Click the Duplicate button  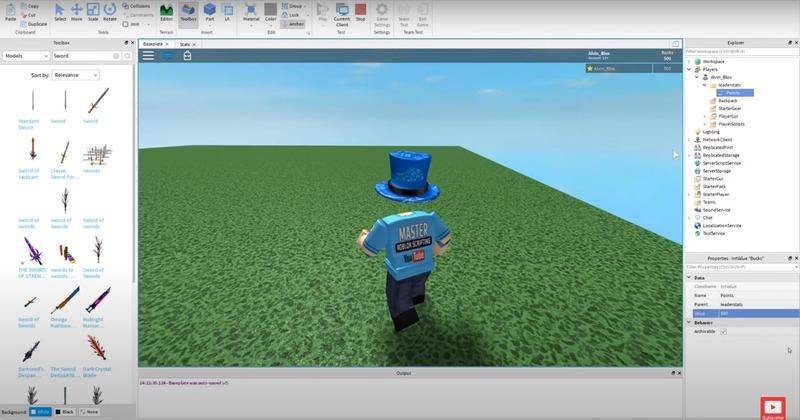click(x=34, y=23)
